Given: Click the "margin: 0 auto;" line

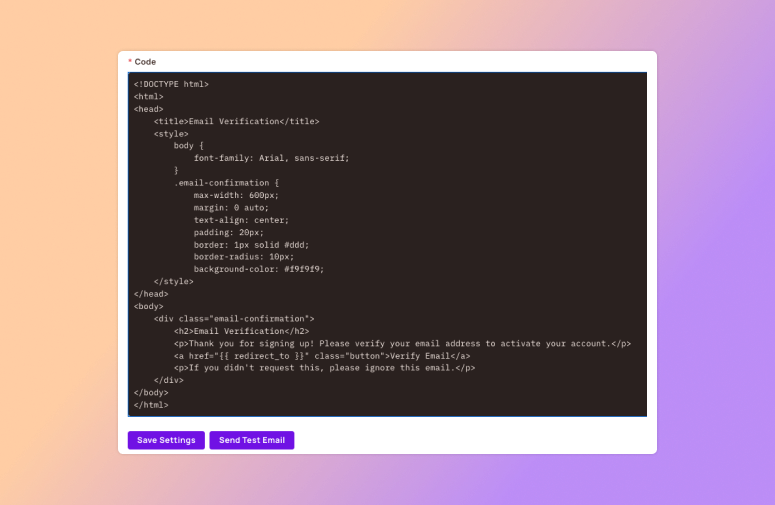Looking at the screenshot, I should 231,208.
